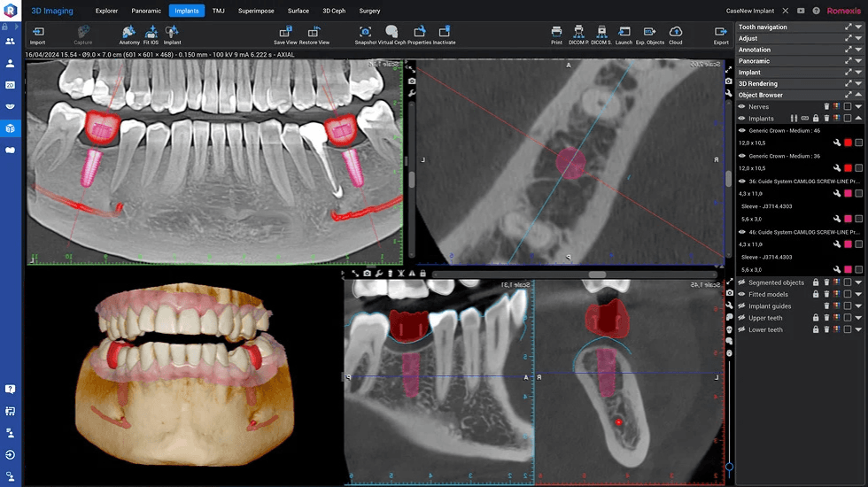The image size is (868, 487).
Task: Expand the Implant guides group arrow
Action: (858, 306)
